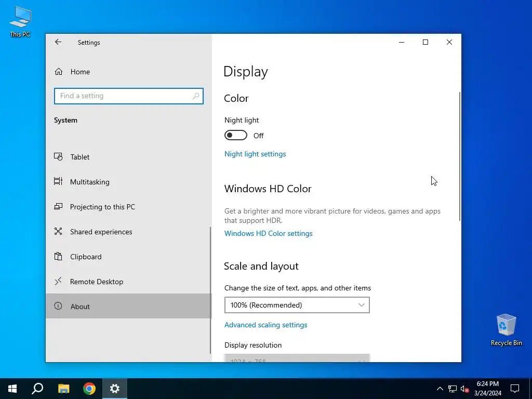Image resolution: width=532 pixels, height=399 pixels.
Task: Select Remote Desktop in sidebar
Action: pos(128,281)
